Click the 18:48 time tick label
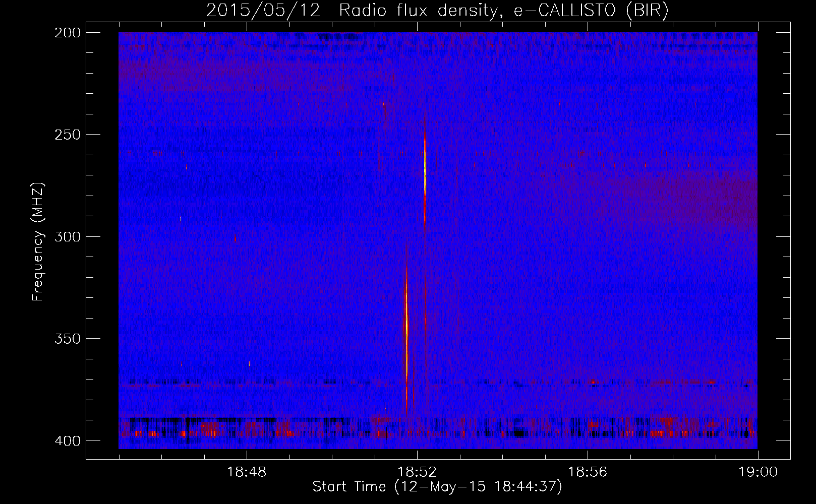Screen dimensions: 816x504 click(x=247, y=472)
